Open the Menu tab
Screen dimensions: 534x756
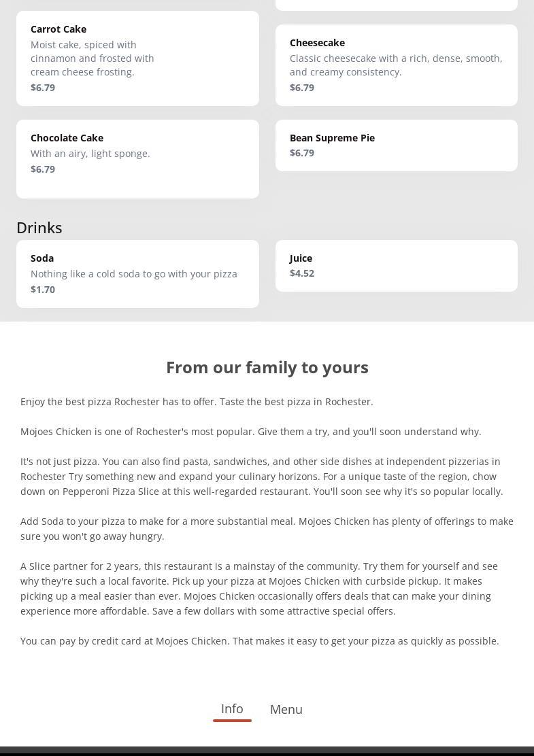286,709
